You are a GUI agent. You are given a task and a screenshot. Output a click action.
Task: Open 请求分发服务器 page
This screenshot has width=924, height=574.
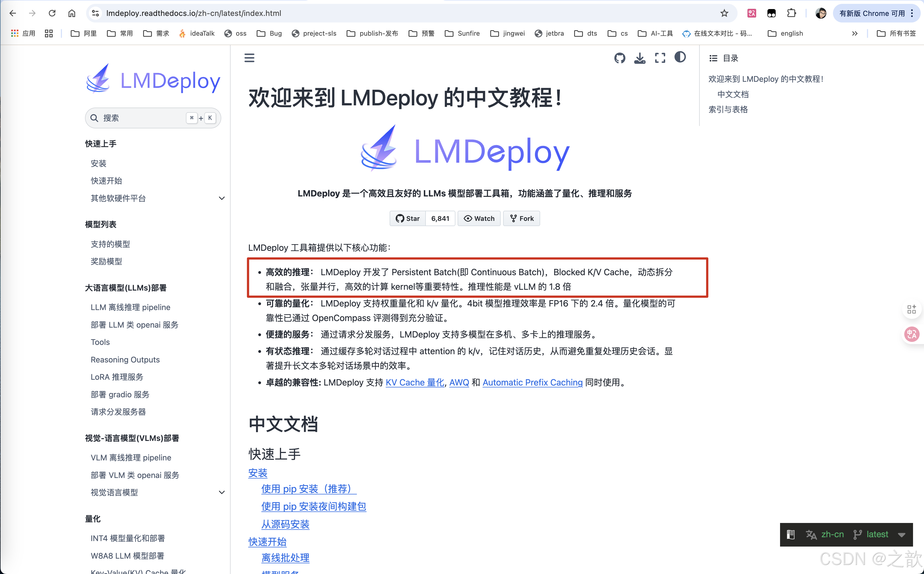pyautogui.click(x=118, y=412)
